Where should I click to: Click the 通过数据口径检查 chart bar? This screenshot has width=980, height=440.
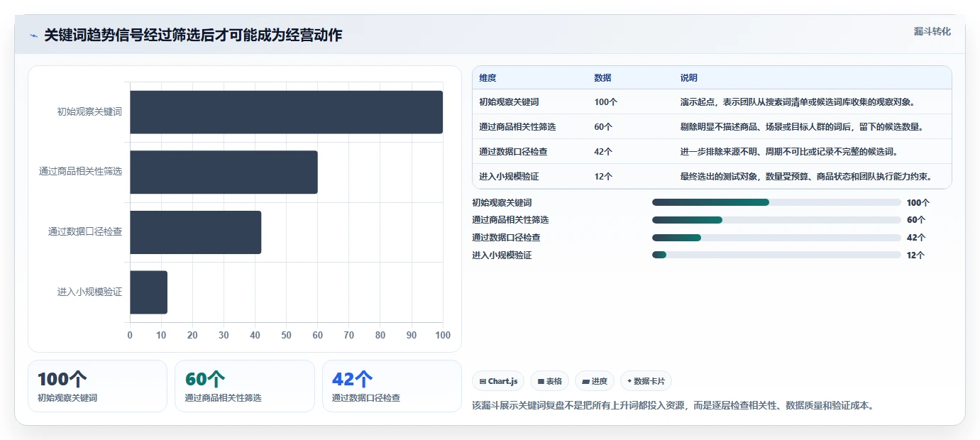[195, 232]
